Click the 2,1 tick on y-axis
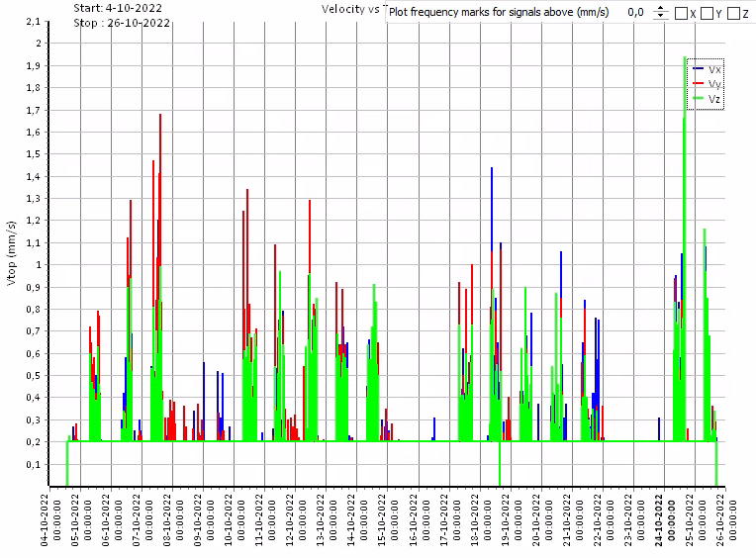Screen dimensions: 756x558 (35, 22)
